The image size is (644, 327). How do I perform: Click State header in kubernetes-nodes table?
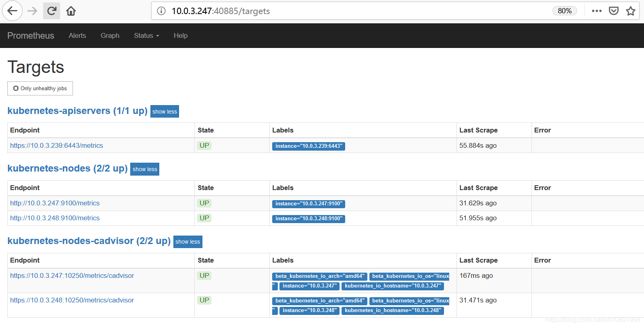tap(206, 188)
